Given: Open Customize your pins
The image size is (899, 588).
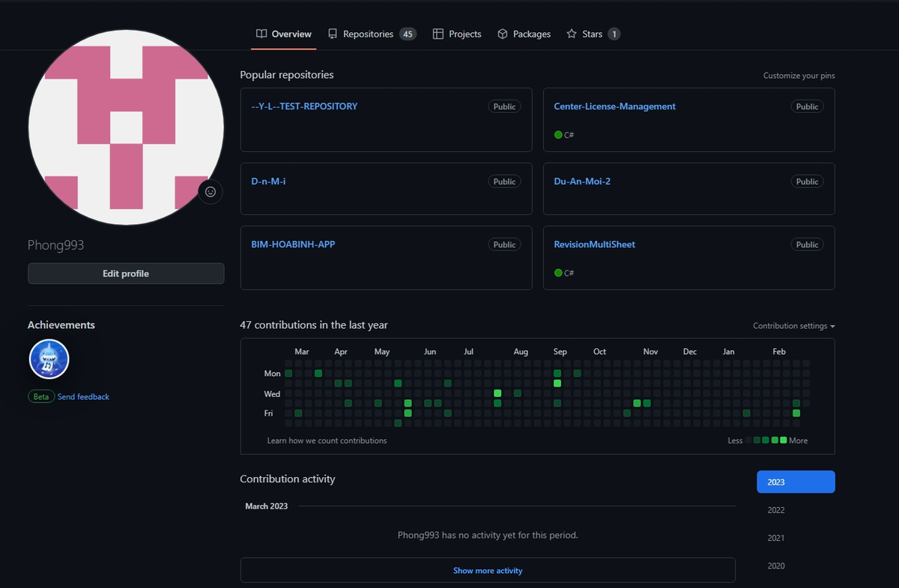Looking at the screenshot, I should click(799, 76).
